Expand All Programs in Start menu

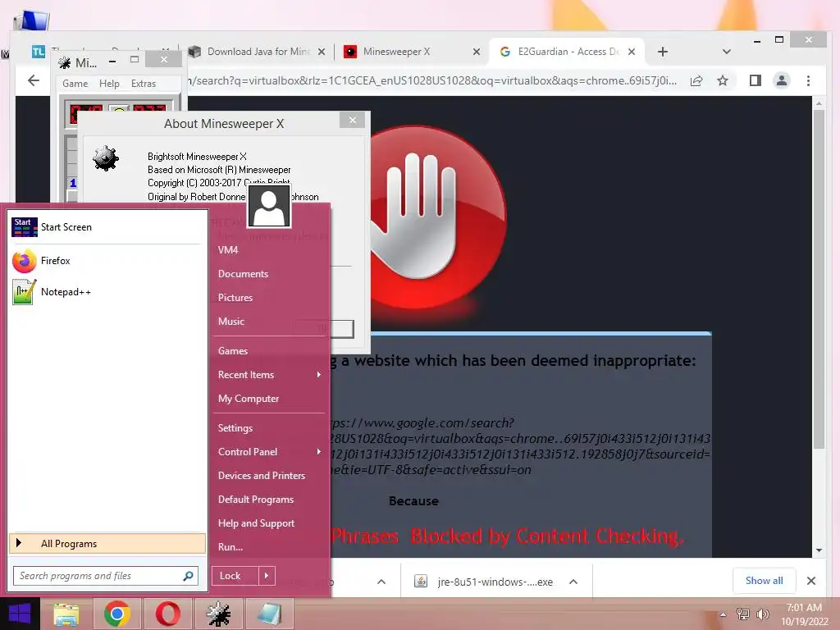107,543
